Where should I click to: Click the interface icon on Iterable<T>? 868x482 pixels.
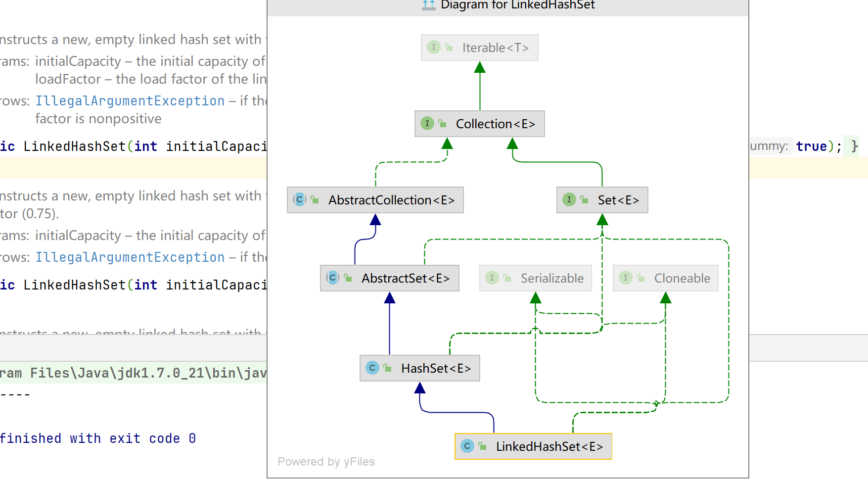434,47
